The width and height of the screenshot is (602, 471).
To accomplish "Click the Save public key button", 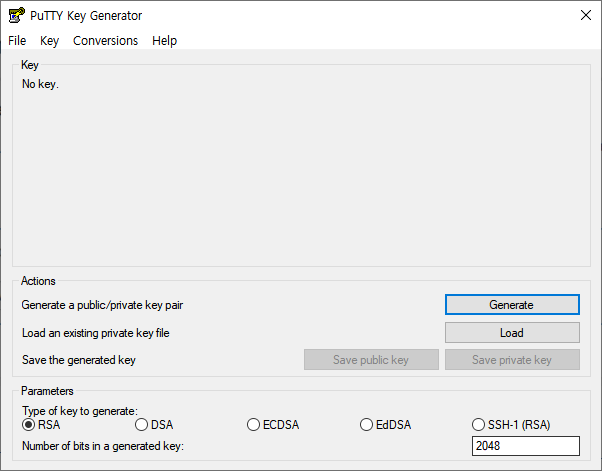I will (371, 360).
